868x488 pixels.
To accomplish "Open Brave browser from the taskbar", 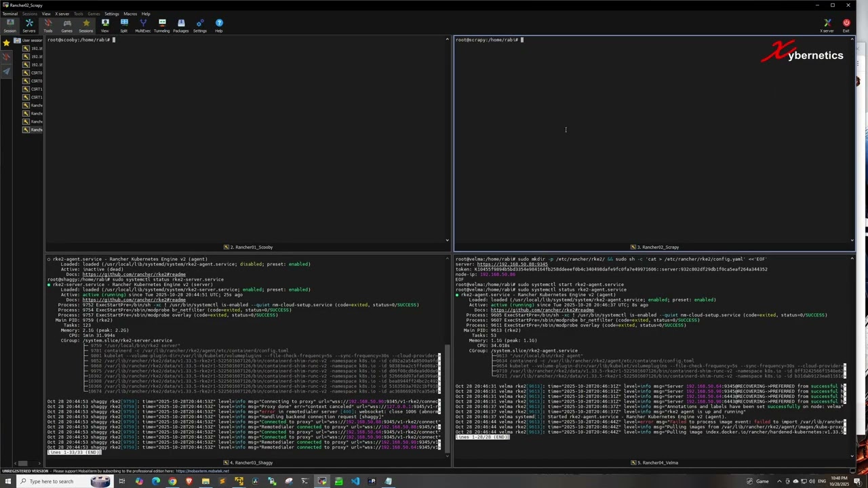I will [x=189, y=481].
